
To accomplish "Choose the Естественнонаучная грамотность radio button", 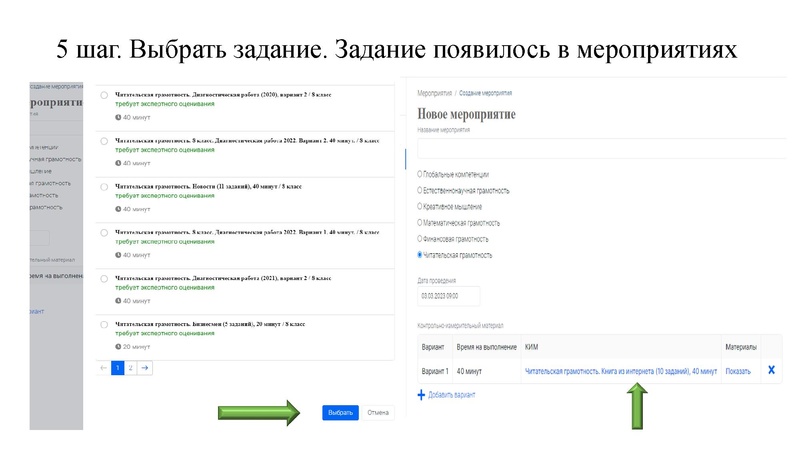I will pyautogui.click(x=420, y=190).
